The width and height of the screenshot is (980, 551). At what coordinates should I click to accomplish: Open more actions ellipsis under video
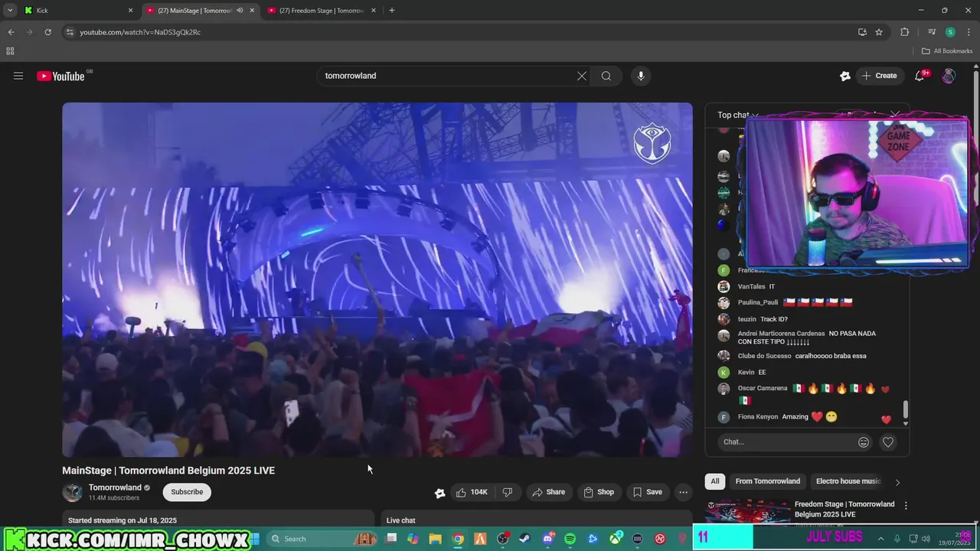point(683,492)
